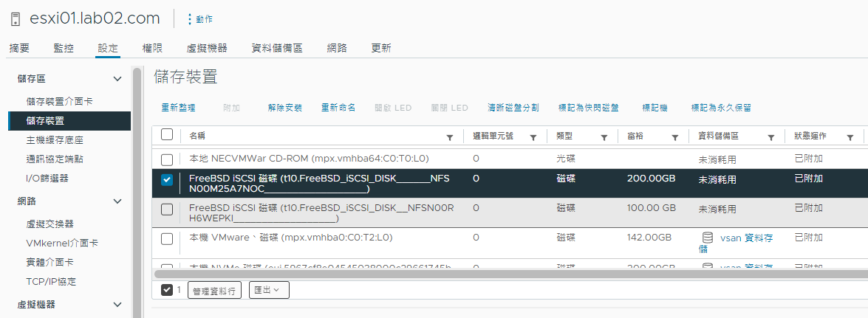Collapse the 虛擬機器 sidebar section

coord(117,305)
